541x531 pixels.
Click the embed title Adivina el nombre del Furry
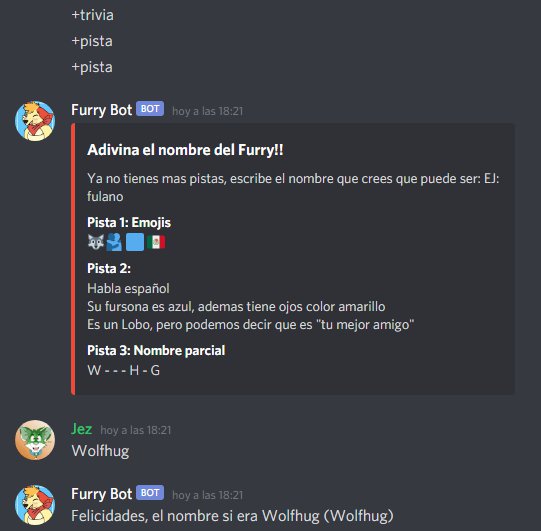185,150
